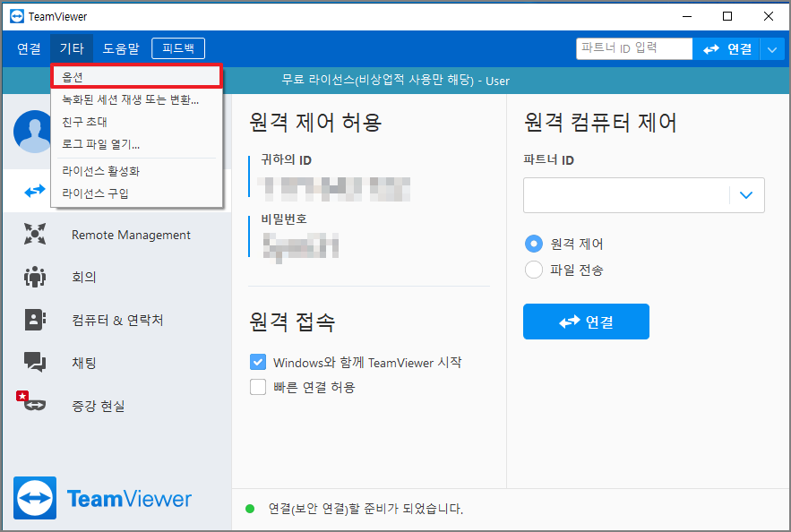Click the blurred 비밀번호 value
This screenshot has width=791, height=532.
[x=301, y=247]
